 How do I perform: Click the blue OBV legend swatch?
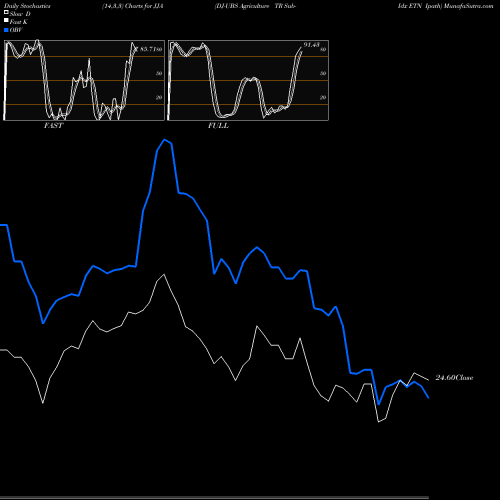tap(6, 30)
